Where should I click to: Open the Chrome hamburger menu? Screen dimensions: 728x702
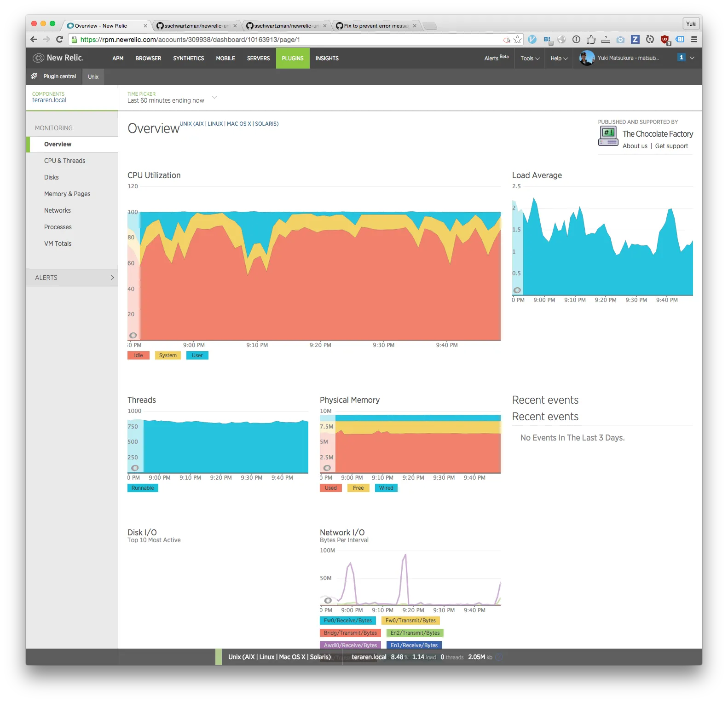click(694, 40)
